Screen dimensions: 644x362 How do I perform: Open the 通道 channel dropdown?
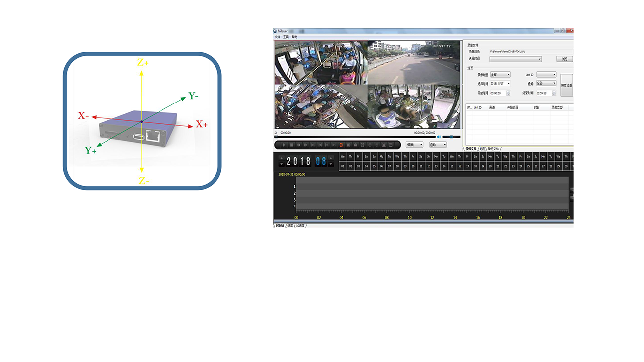(x=546, y=83)
